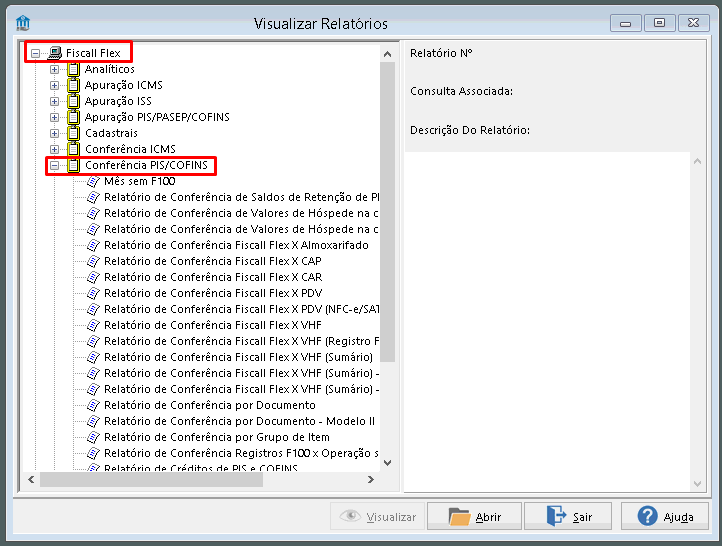Viewport: 722px width, 546px height.
Task: Click the VHF (Registro F report icon
Action: click(x=93, y=341)
